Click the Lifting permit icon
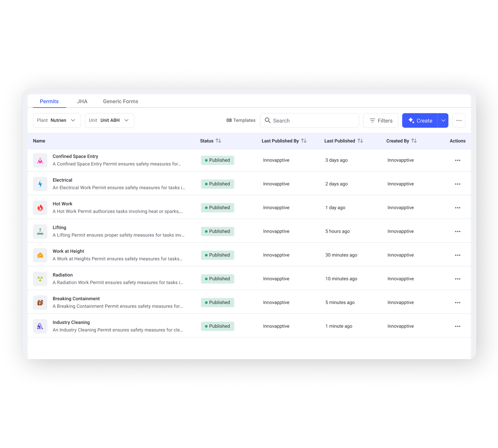Viewport: 498px width, 448px height. [x=40, y=232]
